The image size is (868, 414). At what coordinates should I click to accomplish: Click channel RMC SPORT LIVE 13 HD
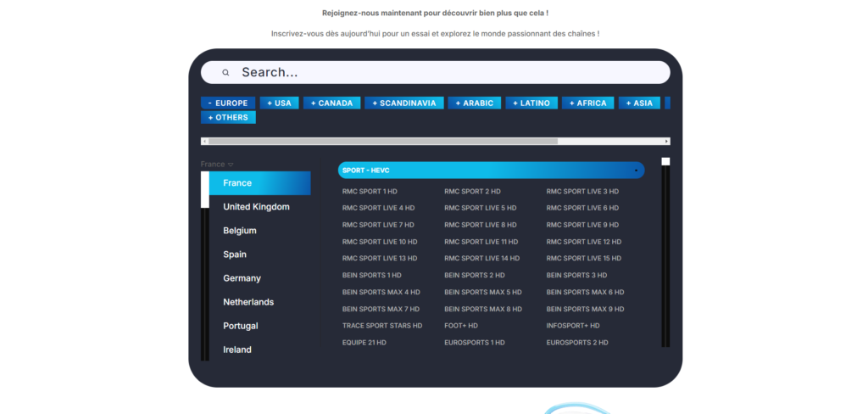coord(380,258)
